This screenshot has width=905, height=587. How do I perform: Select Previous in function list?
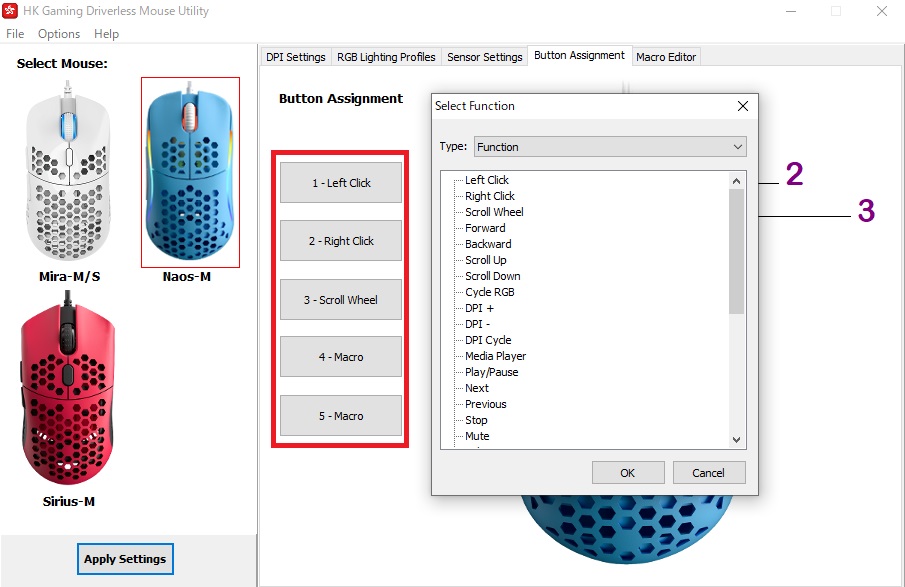pos(485,404)
